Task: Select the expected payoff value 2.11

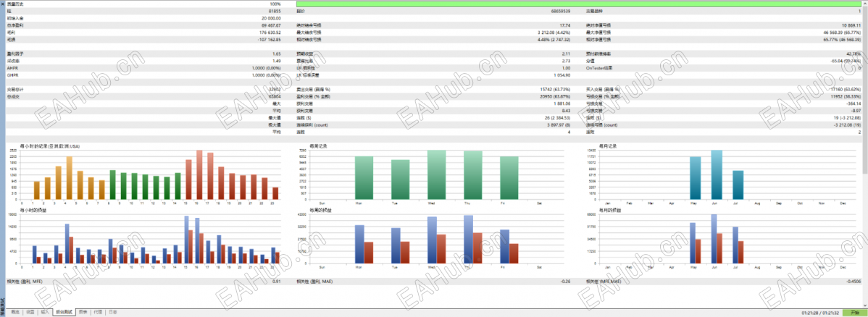Action: click(567, 54)
